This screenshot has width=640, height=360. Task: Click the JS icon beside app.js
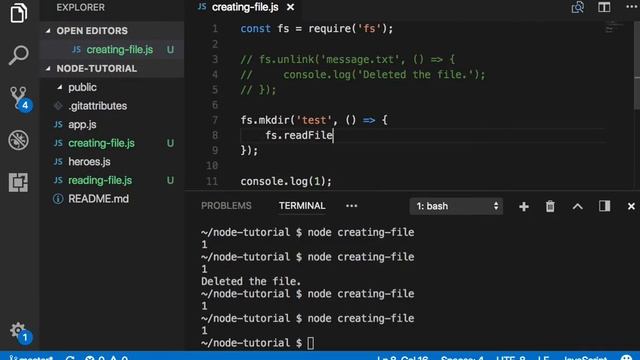click(58, 124)
